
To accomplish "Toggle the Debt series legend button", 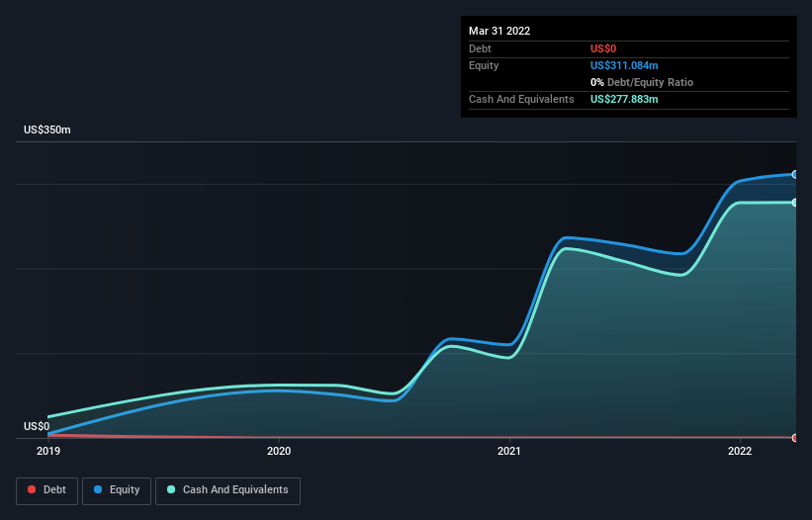I will [46, 490].
